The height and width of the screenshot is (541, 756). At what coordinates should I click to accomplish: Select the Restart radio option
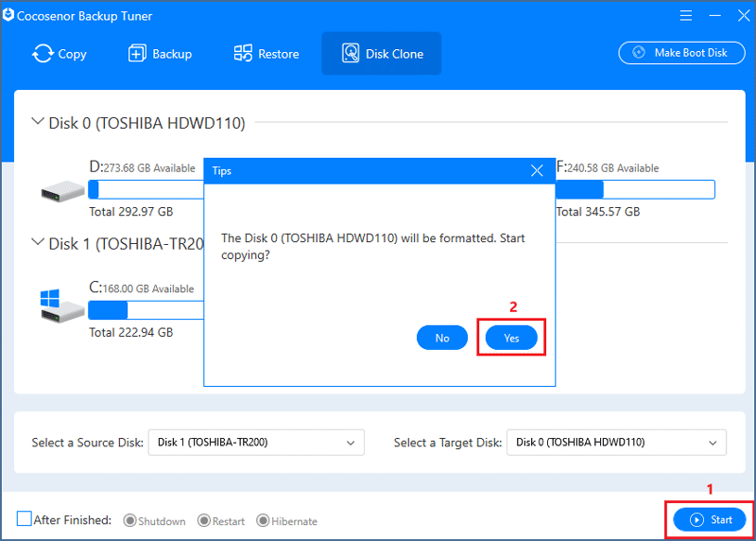204,521
